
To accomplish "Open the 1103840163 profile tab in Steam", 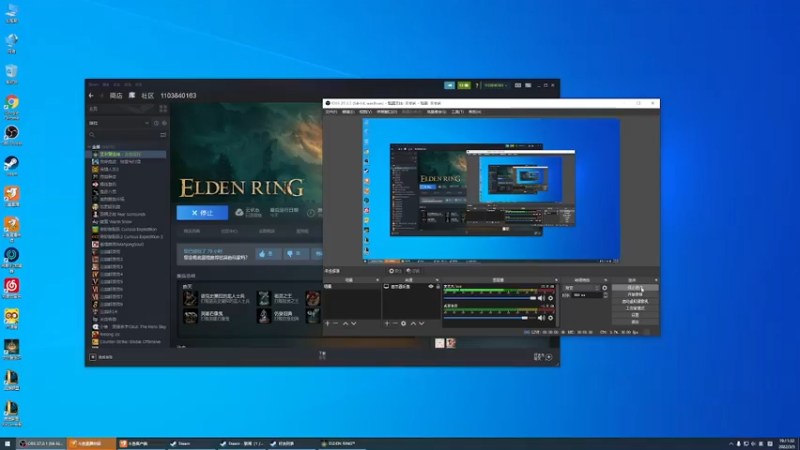I will click(178, 96).
